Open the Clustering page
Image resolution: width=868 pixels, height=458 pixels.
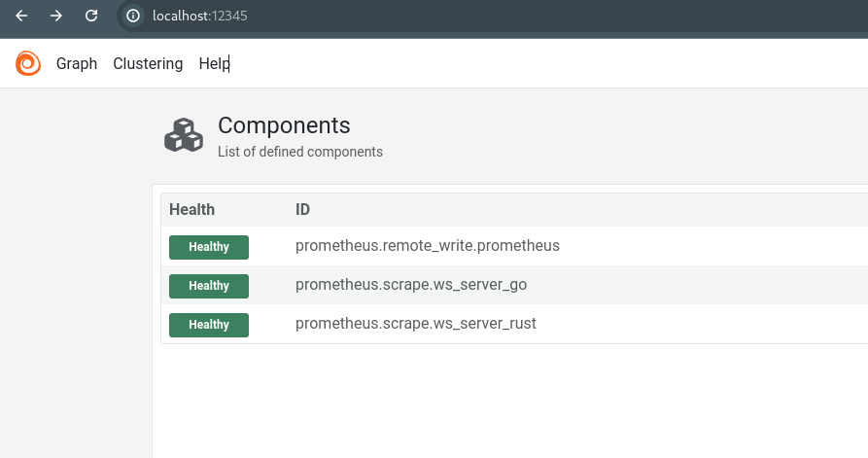tap(148, 63)
